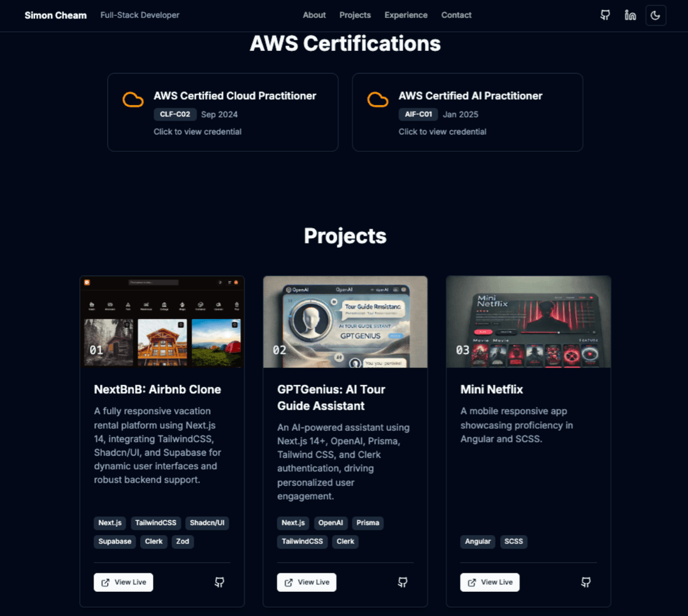View Live the GPTGenius project

[306, 582]
